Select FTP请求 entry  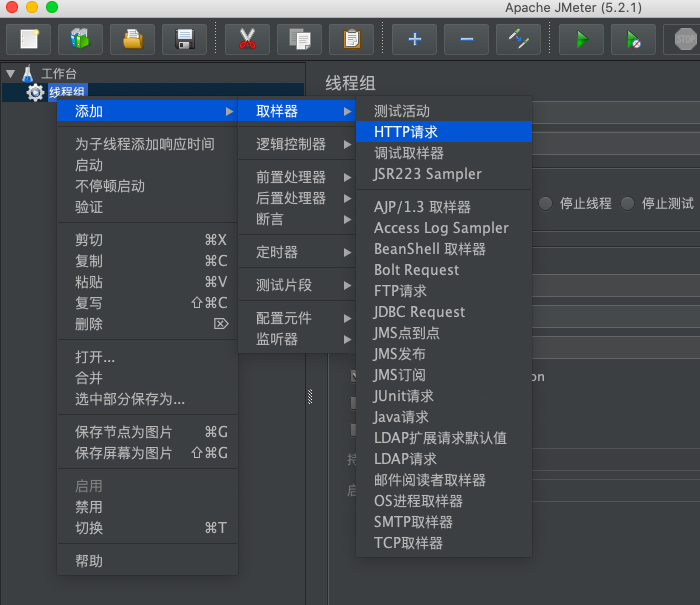[444, 291]
